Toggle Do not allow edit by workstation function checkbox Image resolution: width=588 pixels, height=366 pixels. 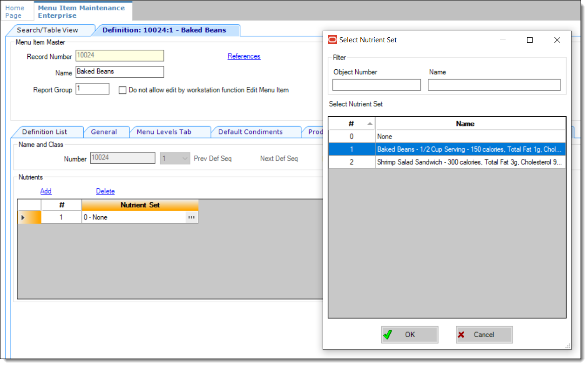pos(122,90)
